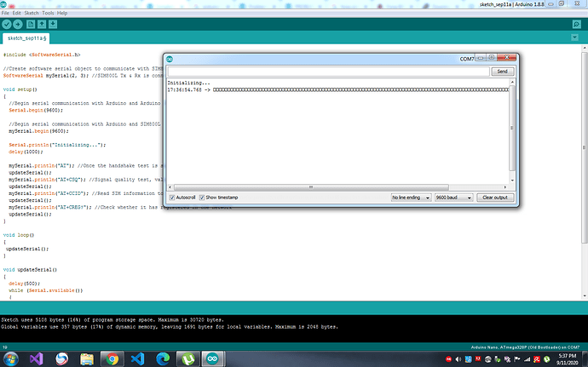588x367 pixels.
Task: Open Microsoft Edge from the taskbar
Action: (x=163, y=358)
